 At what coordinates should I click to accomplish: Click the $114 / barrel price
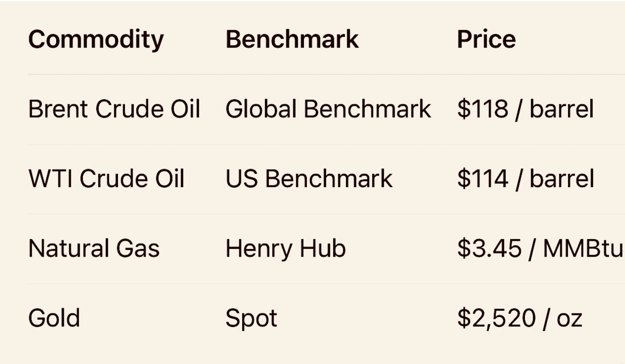[x=525, y=179]
